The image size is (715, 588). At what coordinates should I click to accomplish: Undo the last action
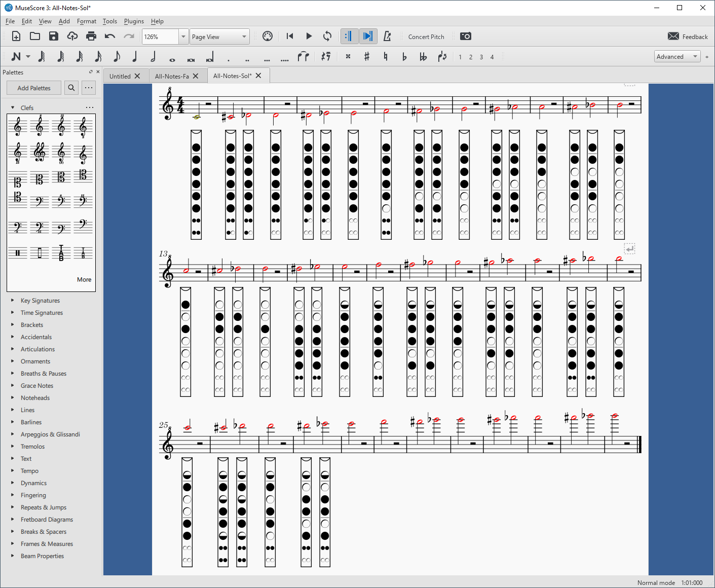click(110, 36)
